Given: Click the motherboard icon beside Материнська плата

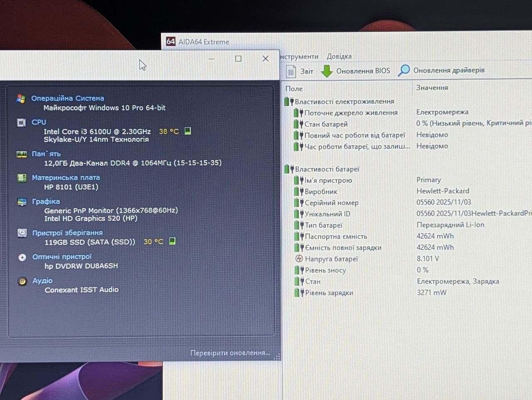Looking at the screenshot, I should pos(22,178).
